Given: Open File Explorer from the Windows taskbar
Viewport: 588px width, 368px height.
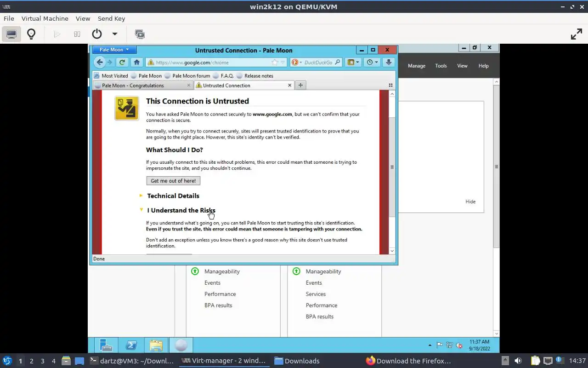Looking at the screenshot, I should coord(156,345).
